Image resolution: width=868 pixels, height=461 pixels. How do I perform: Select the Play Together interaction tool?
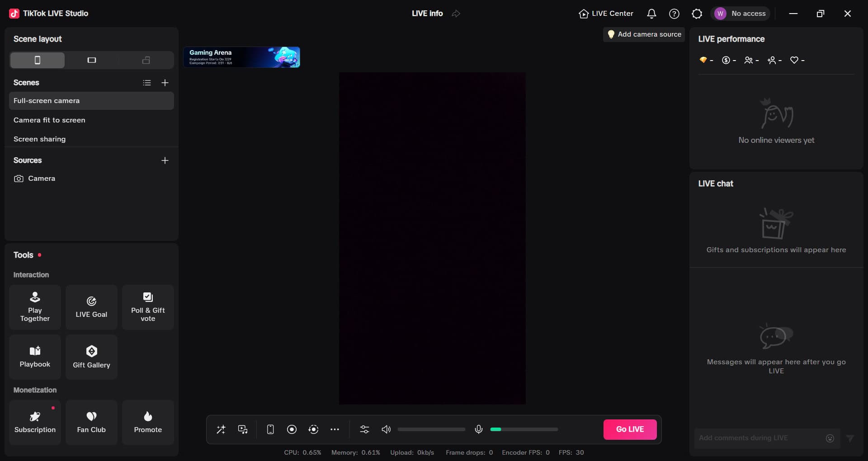point(35,307)
